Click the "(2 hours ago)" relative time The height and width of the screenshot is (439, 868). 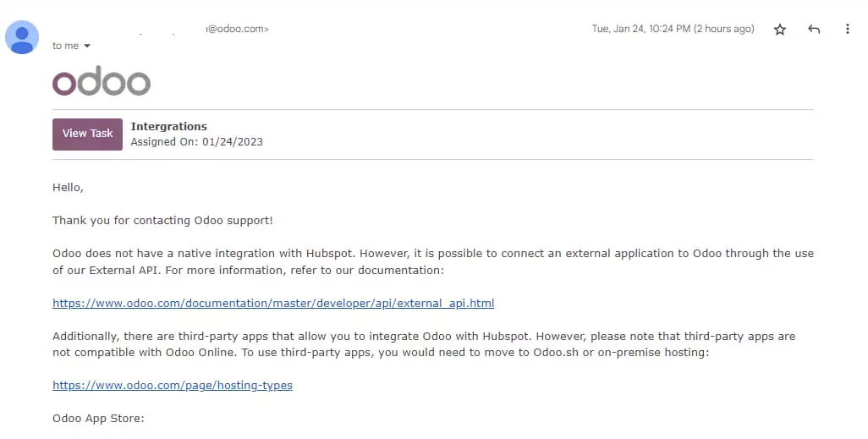click(x=724, y=29)
